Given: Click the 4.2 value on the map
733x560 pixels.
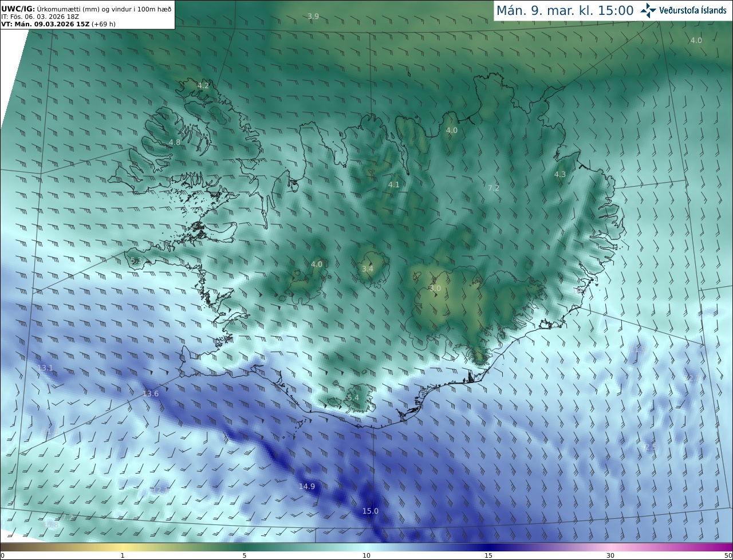Looking at the screenshot, I should coord(203,85).
